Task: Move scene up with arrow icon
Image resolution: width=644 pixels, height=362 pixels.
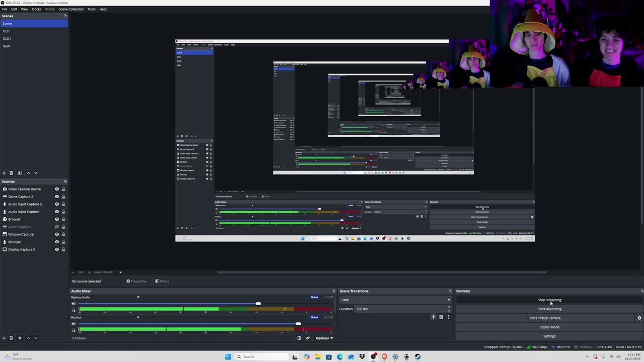Action: click(x=28, y=173)
